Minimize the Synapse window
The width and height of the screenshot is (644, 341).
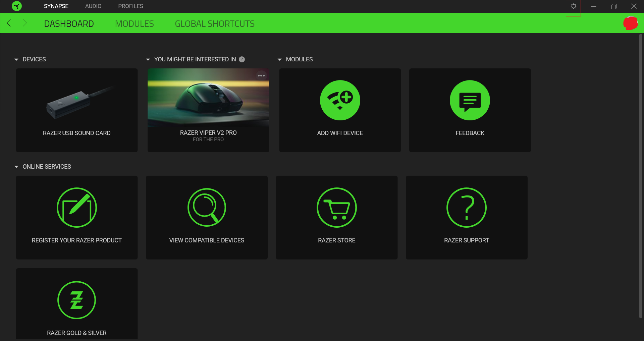(594, 6)
